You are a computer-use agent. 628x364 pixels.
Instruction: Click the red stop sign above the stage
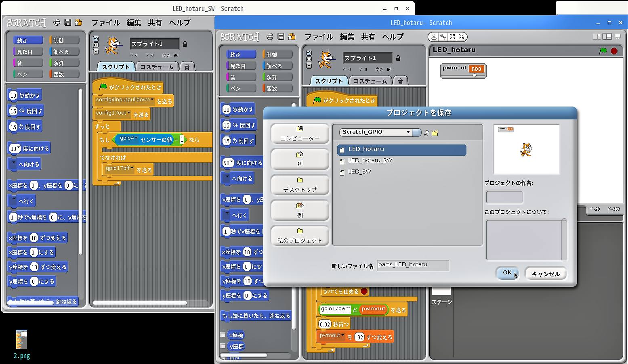point(614,51)
